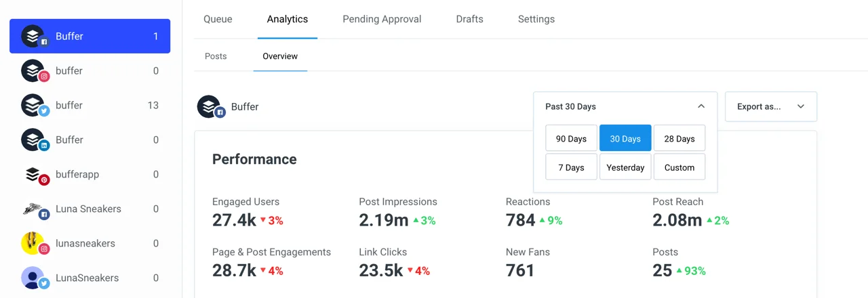The image size is (868, 298).
Task: Collapse the Past 30 Days dropdown
Action: 625,106
